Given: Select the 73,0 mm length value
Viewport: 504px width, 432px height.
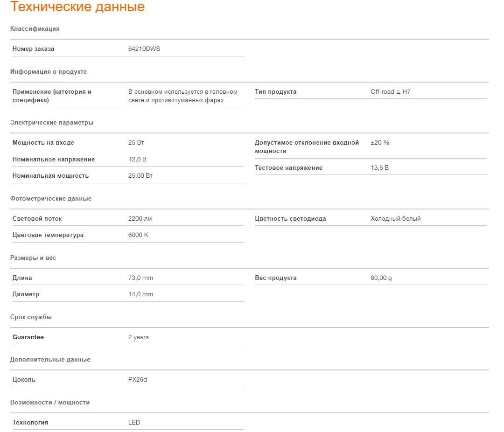Looking at the screenshot, I should (x=140, y=278).
